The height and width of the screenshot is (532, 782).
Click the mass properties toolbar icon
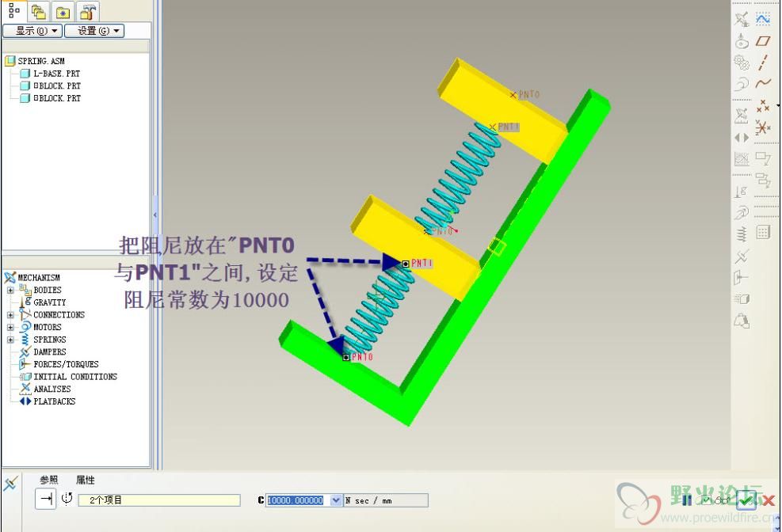pyautogui.click(x=742, y=321)
